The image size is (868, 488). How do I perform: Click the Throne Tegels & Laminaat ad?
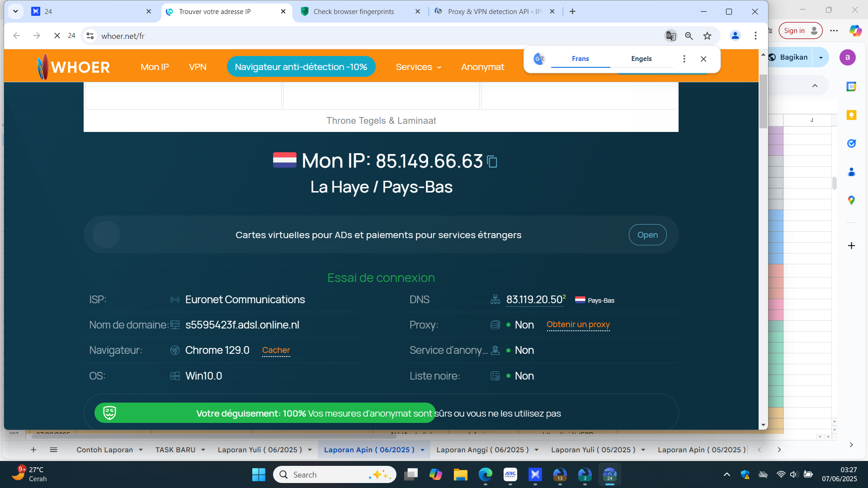point(381,121)
